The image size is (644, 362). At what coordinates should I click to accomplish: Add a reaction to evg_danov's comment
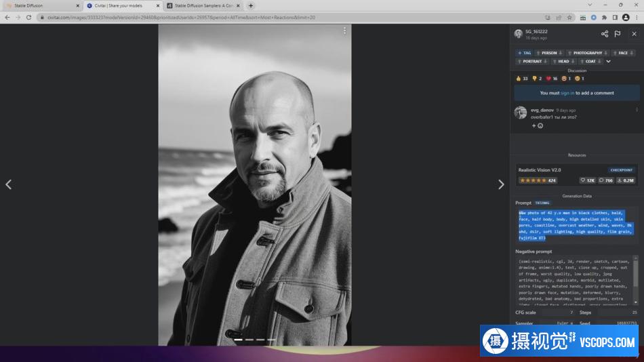(537, 125)
